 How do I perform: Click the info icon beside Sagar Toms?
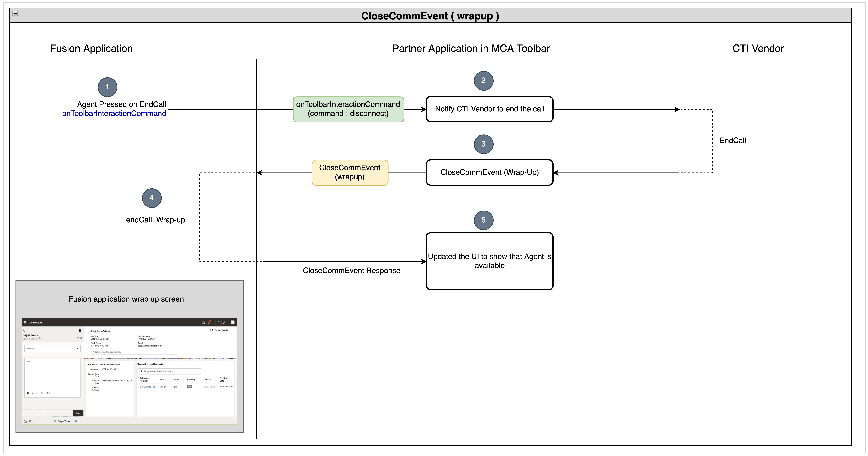click(x=80, y=331)
